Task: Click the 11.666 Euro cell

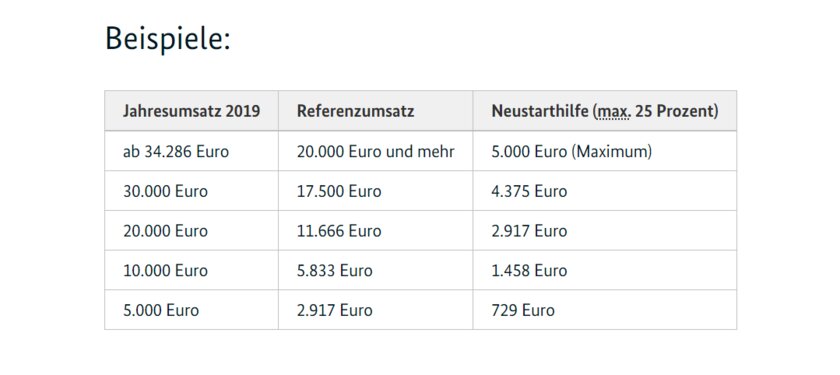Action: [x=376, y=230]
